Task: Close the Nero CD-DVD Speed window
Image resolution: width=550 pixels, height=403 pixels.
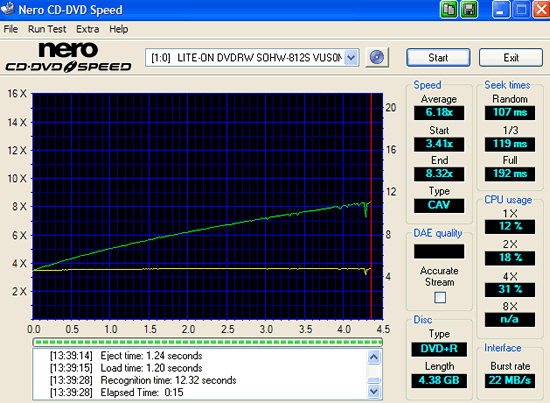Action: 541,9
